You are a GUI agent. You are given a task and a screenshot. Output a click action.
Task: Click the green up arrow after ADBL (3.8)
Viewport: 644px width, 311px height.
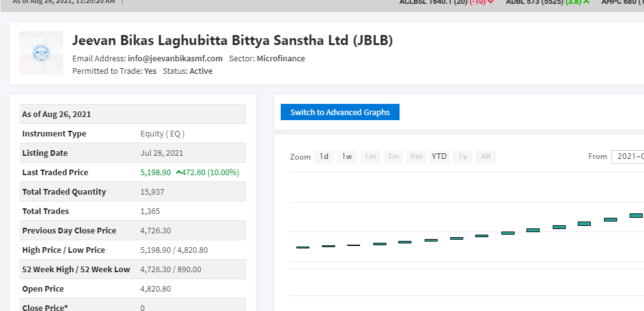tap(586, 2)
